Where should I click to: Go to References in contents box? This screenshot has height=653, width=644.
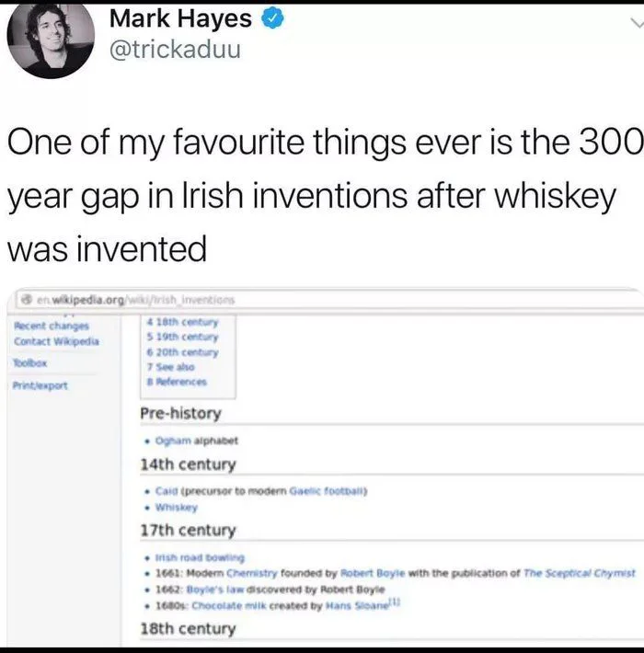click(x=179, y=381)
